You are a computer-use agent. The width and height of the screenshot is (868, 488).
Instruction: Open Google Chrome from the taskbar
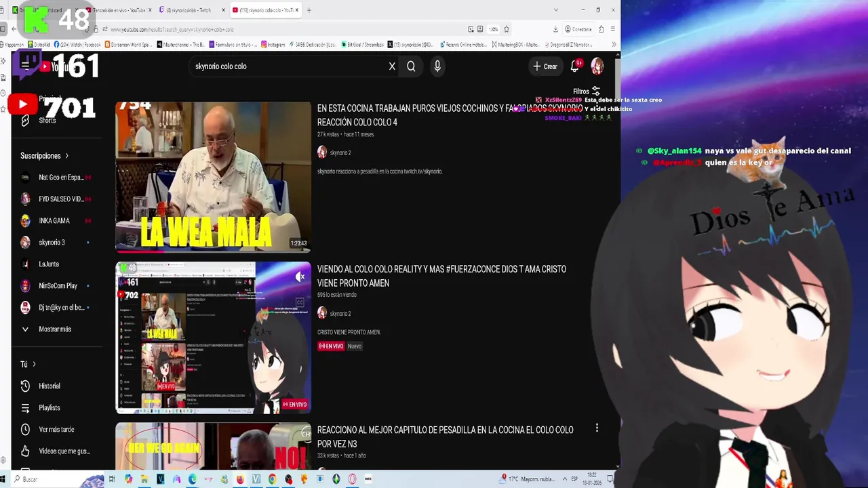[272, 479]
